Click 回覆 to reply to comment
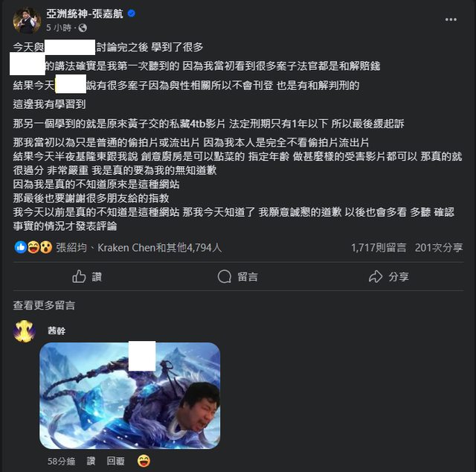 coord(116,461)
